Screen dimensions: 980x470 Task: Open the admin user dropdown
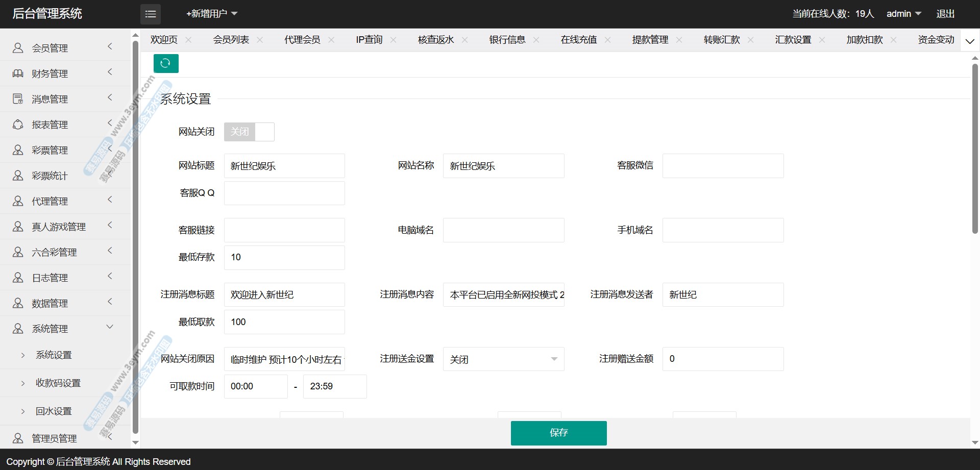[903, 14]
